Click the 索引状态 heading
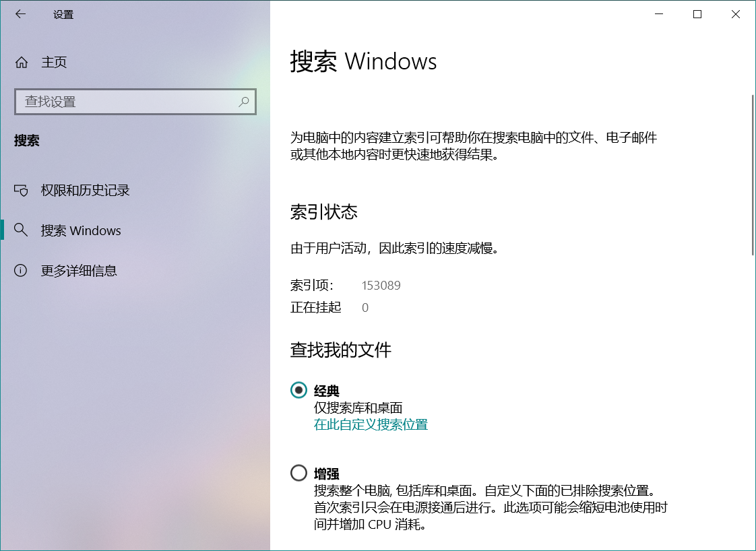756x551 pixels. click(x=324, y=212)
